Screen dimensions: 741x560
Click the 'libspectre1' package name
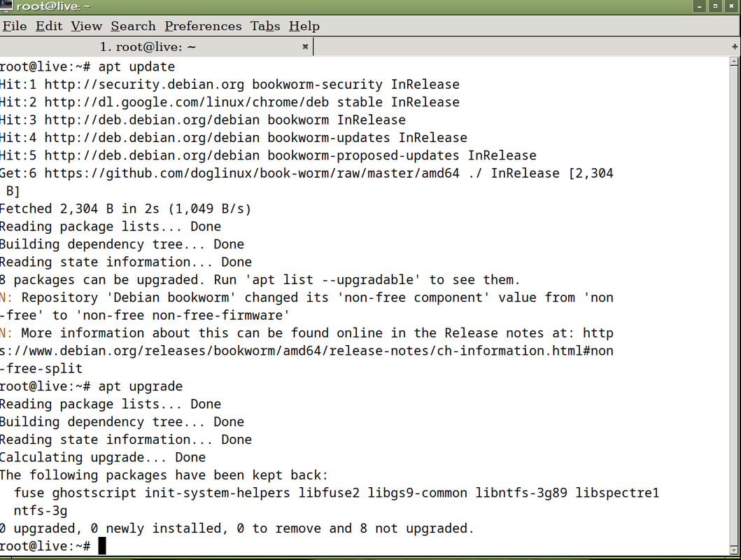tap(617, 493)
